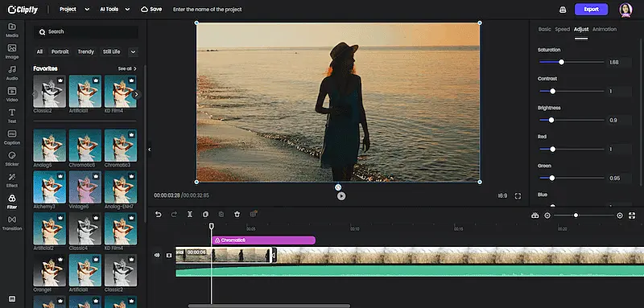Copy the selected clip
The height and width of the screenshot is (308, 644).
pyautogui.click(x=205, y=214)
